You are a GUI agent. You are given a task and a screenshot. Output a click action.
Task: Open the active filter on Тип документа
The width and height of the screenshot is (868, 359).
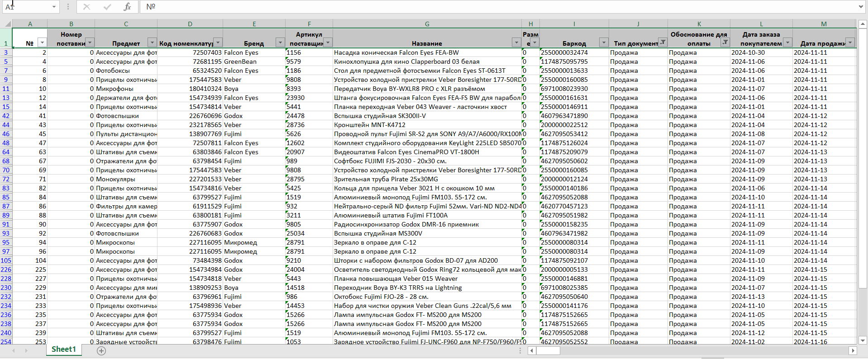pos(663,43)
